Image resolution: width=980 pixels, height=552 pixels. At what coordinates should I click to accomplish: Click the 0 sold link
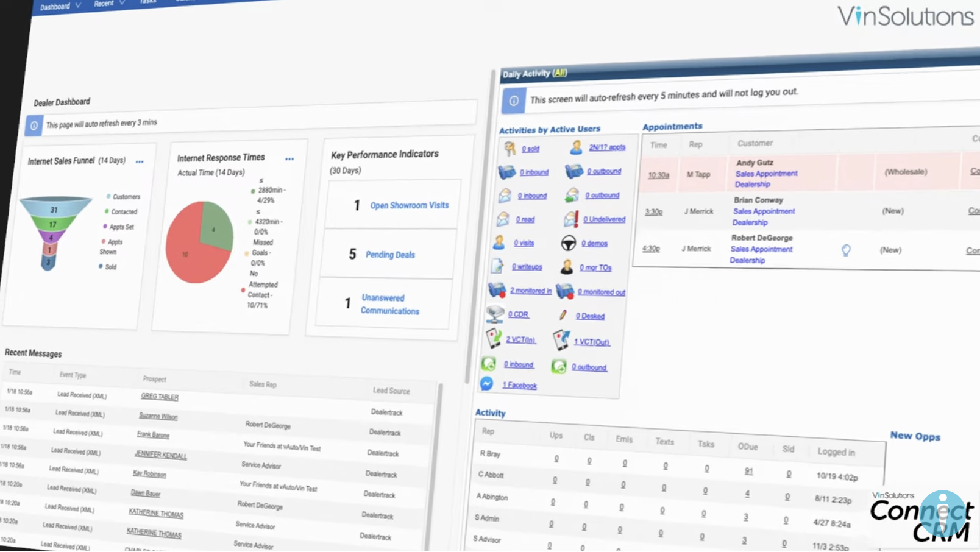tap(530, 149)
